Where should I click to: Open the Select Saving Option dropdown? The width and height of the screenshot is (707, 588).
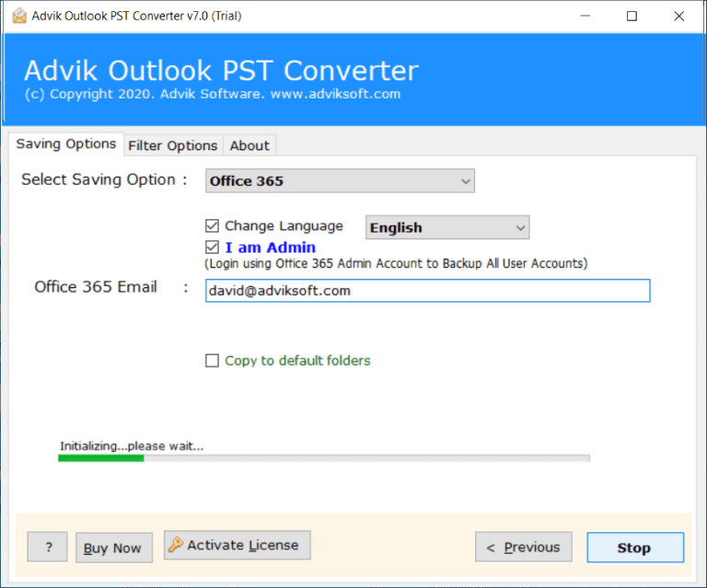pyautogui.click(x=339, y=181)
